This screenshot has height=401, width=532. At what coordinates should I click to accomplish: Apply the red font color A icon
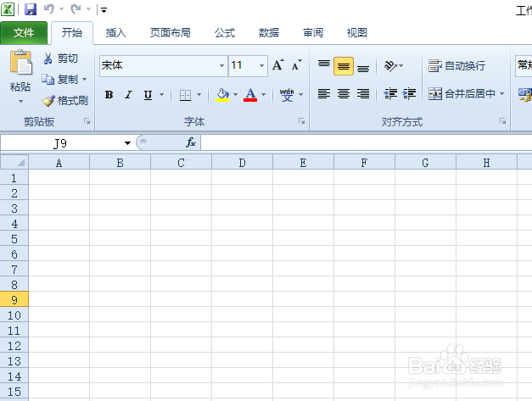click(250, 95)
